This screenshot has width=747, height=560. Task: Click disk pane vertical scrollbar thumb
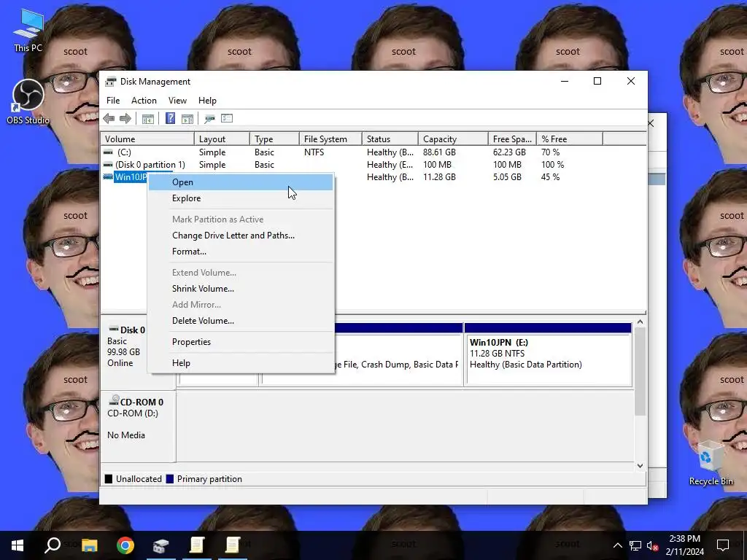point(640,371)
